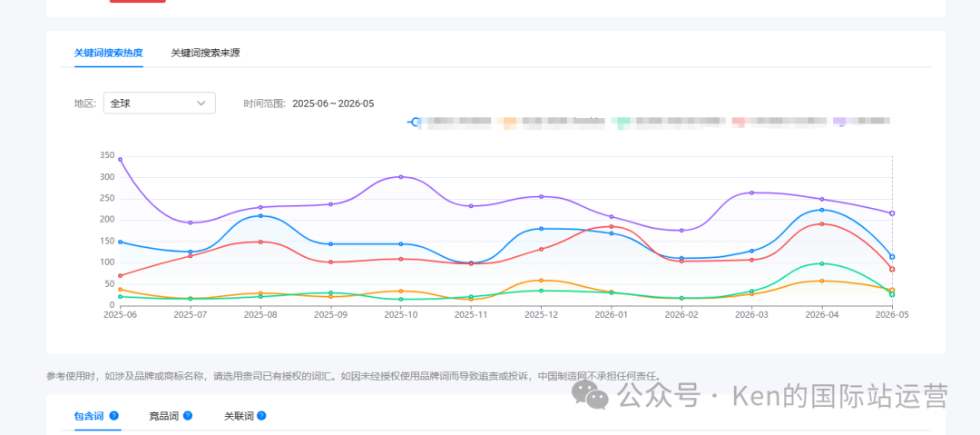
Task: Click the purple line point at 2026-03
Action: click(x=752, y=193)
